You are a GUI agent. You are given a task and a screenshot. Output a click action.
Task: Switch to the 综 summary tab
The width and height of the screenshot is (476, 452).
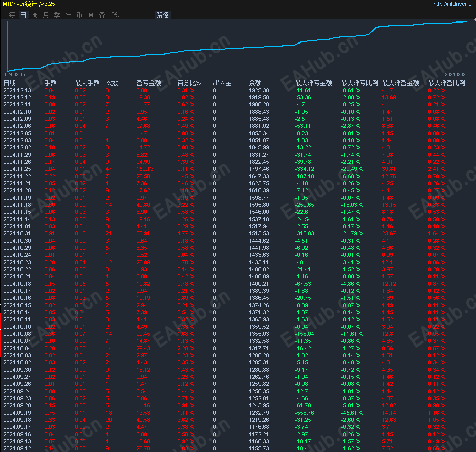pos(12,15)
